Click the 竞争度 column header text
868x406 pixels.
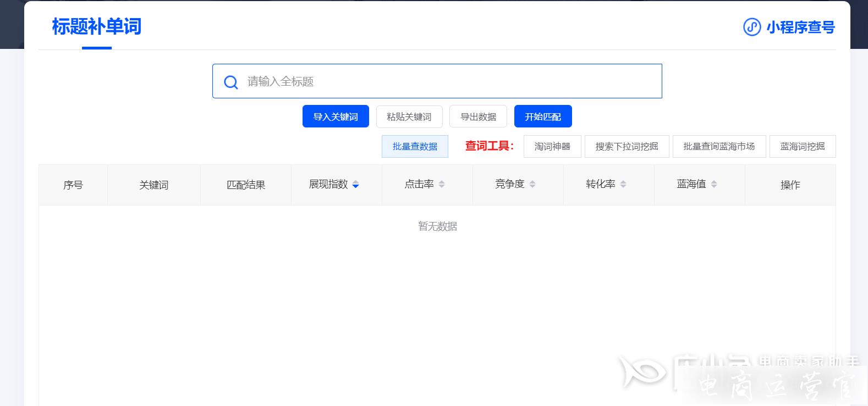510,185
